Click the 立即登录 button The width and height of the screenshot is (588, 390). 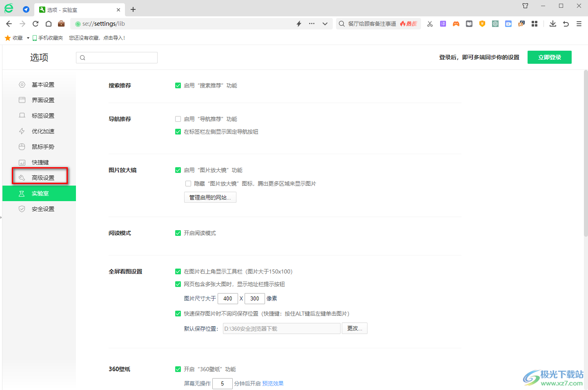[x=550, y=57]
